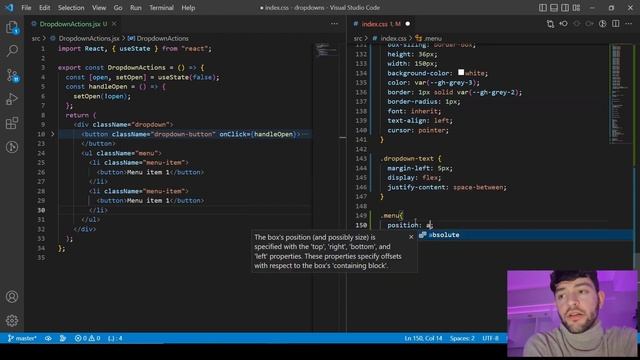This screenshot has width=640, height=360.
Task: Open the timeline/history icon in activity bar
Action: [12, 147]
